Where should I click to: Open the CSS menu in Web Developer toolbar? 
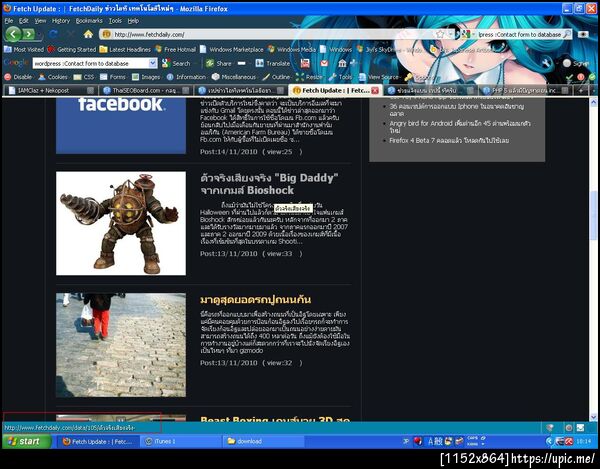click(x=84, y=77)
